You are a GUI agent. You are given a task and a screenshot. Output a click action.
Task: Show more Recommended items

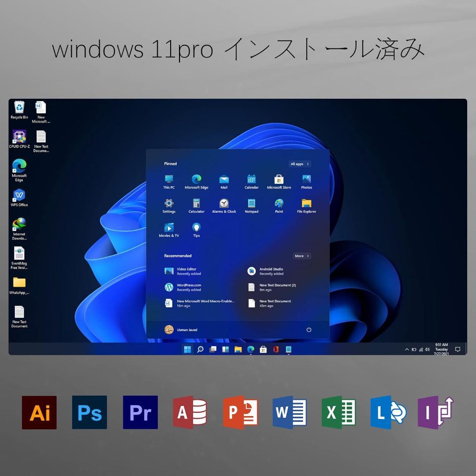301,256
